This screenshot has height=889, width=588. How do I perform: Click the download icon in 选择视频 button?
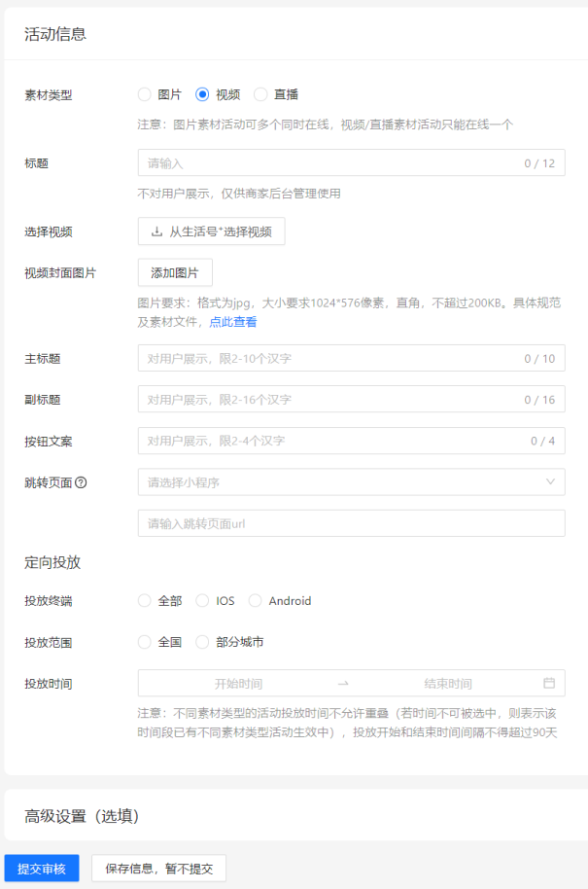pos(156,231)
